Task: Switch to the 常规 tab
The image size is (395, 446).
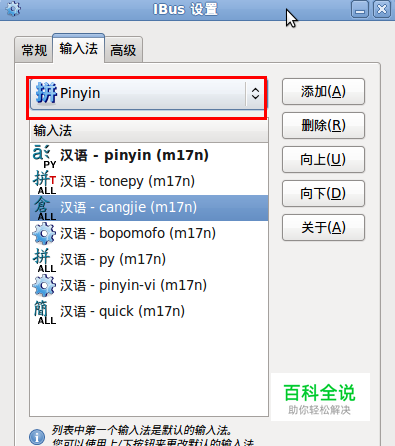Action: (34, 50)
